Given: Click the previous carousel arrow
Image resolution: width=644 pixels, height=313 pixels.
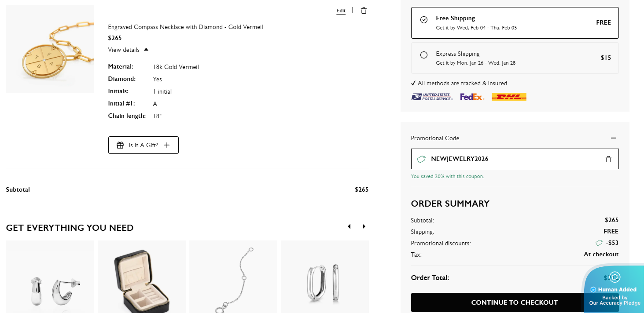Looking at the screenshot, I should coord(349,226).
